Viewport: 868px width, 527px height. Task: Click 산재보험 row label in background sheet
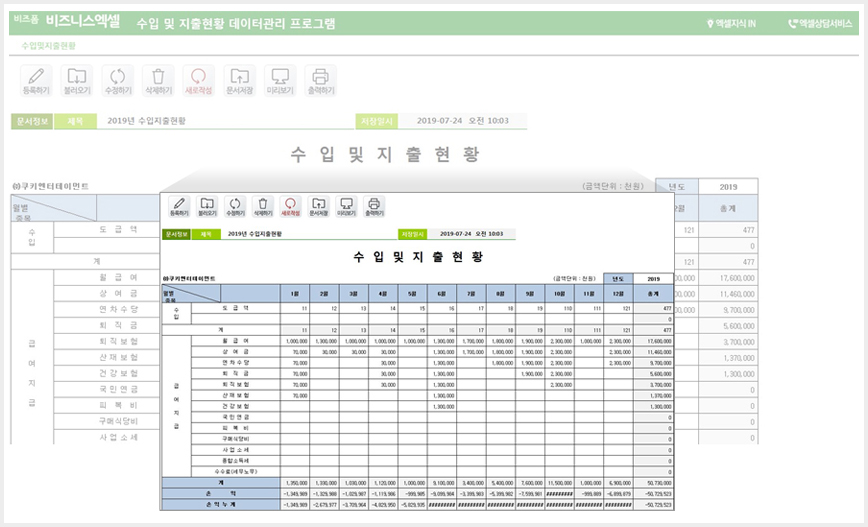click(118, 358)
